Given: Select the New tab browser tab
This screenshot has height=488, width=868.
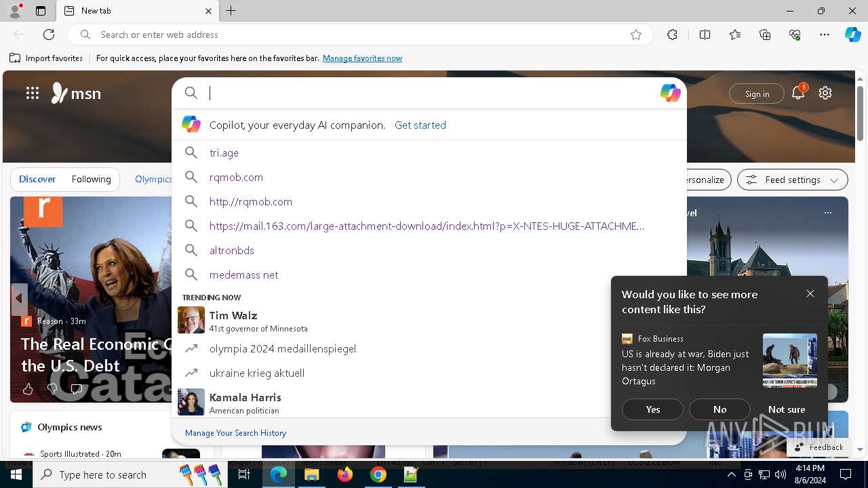Looking at the screenshot, I should tap(138, 11).
